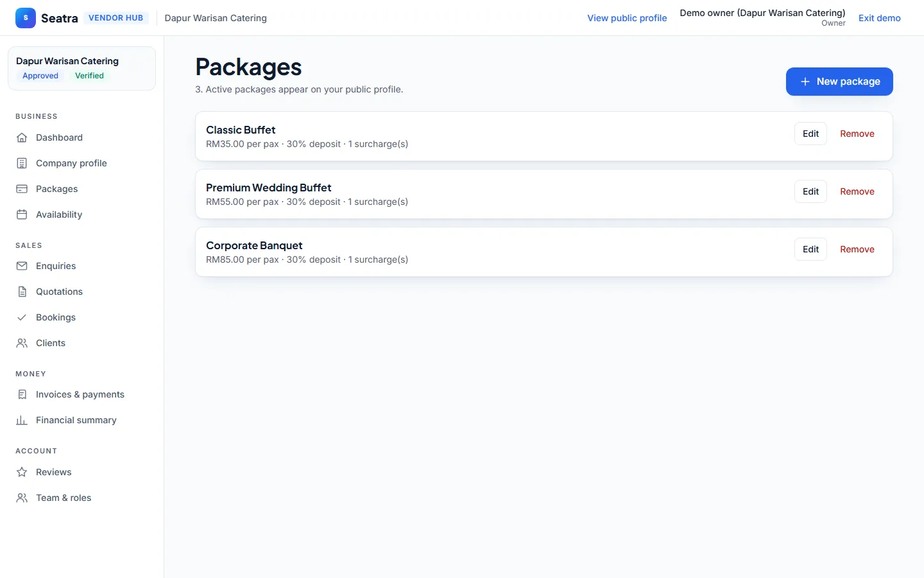Click the Company profile building icon

click(22, 163)
